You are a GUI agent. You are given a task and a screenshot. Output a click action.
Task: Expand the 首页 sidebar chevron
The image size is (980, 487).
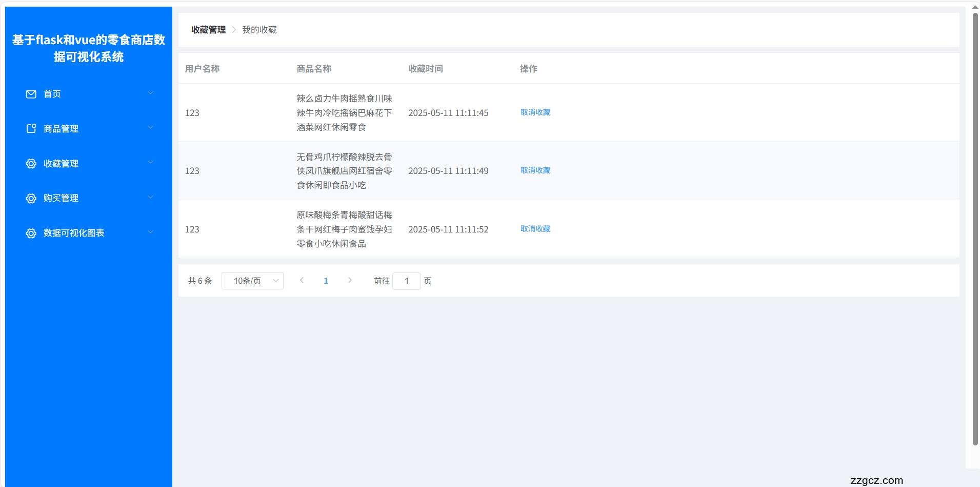(150, 93)
